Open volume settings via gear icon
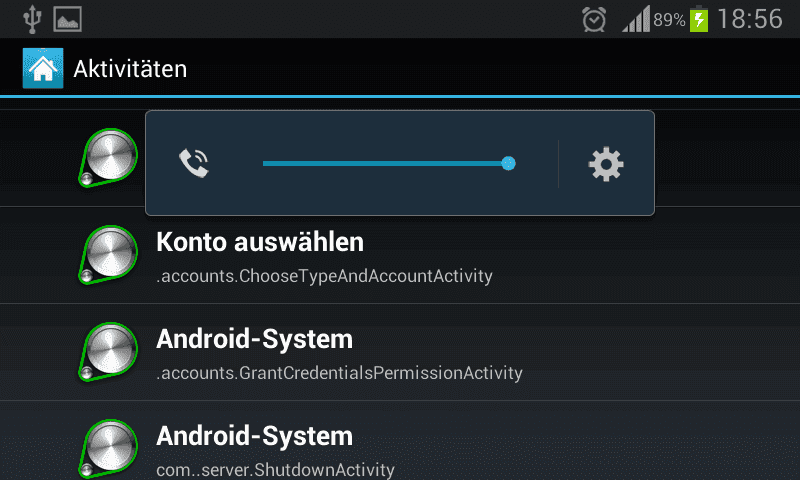This screenshot has width=800, height=480. pos(606,164)
